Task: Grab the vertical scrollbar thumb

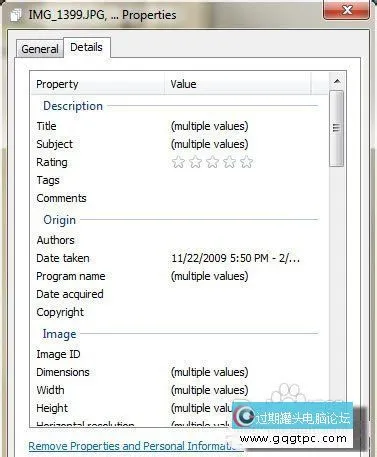Action: pos(336,128)
